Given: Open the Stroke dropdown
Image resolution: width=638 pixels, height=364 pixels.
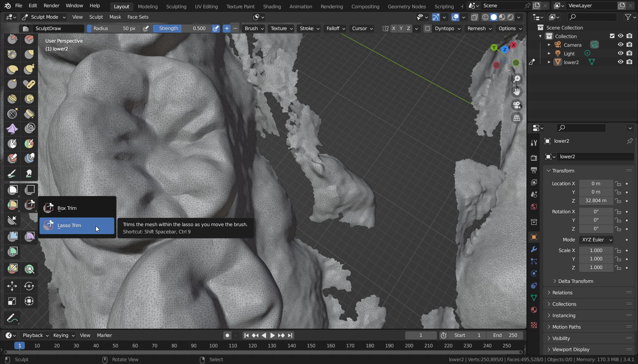Looking at the screenshot, I should (x=309, y=28).
